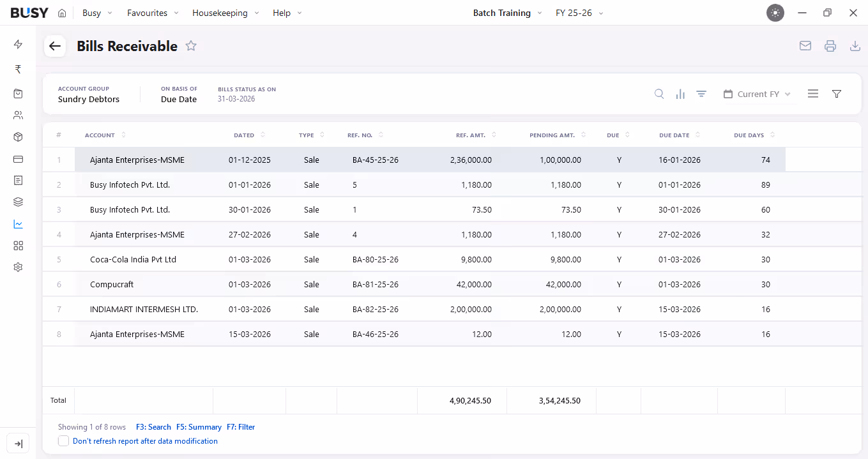Click the F5: Summary link
This screenshot has width=868, height=459.
click(x=199, y=427)
